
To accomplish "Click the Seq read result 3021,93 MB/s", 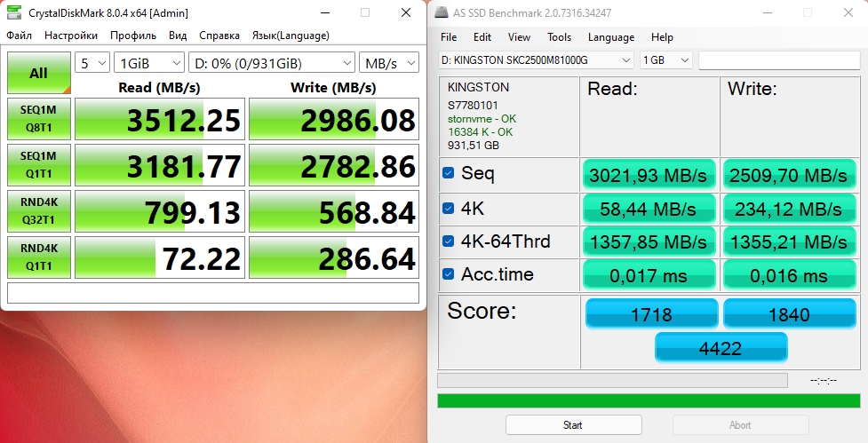I will pos(649,175).
